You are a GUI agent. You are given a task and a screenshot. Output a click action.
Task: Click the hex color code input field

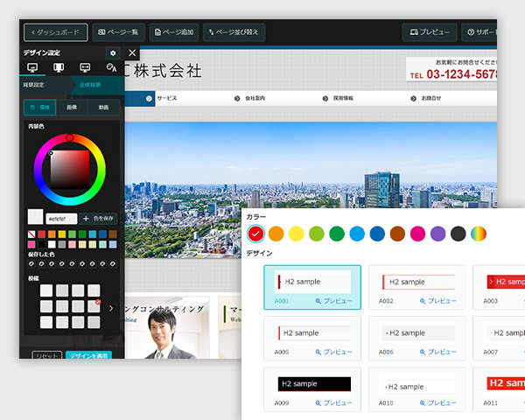61,219
